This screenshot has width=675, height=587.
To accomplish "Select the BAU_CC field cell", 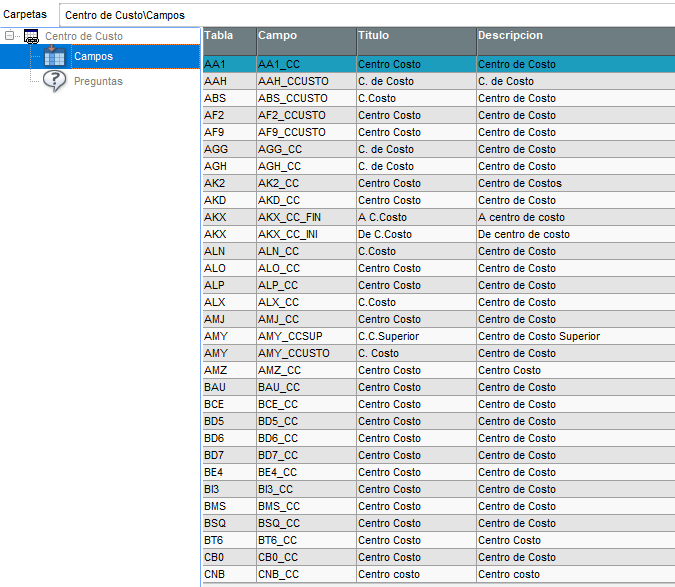I will 307,387.
